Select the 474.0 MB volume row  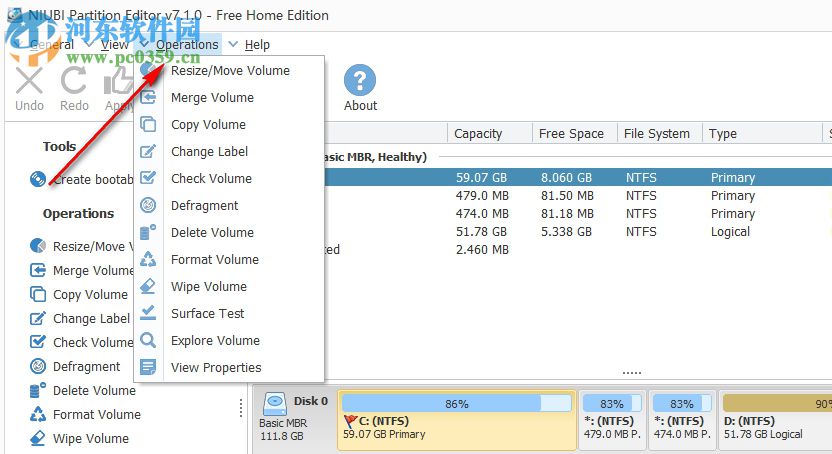578,214
